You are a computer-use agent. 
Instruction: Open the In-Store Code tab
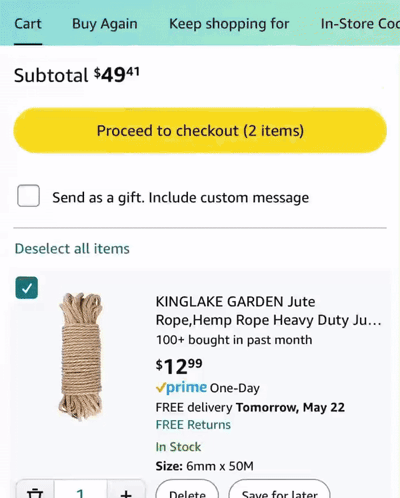(x=360, y=24)
